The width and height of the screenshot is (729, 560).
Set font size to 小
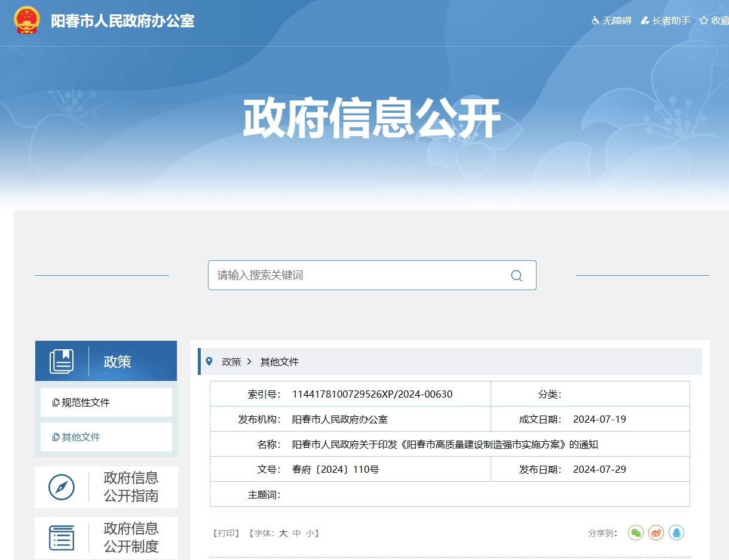pyautogui.click(x=310, y=533)
